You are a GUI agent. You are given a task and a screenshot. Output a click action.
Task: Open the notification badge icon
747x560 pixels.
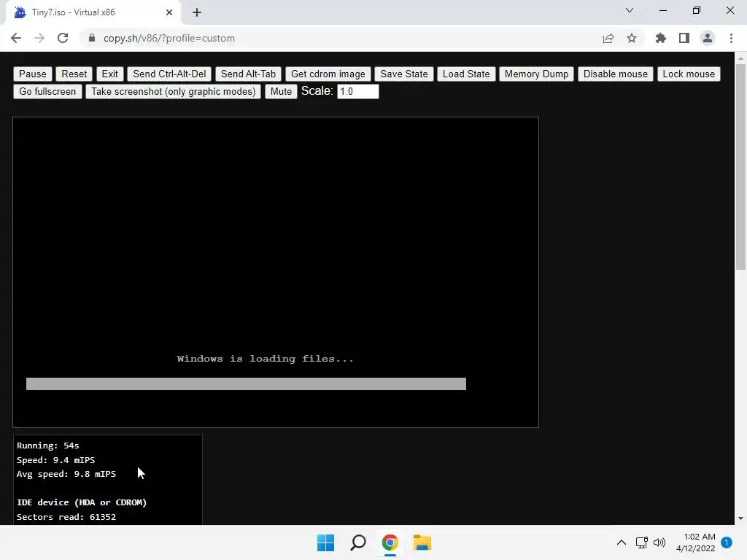727,542
